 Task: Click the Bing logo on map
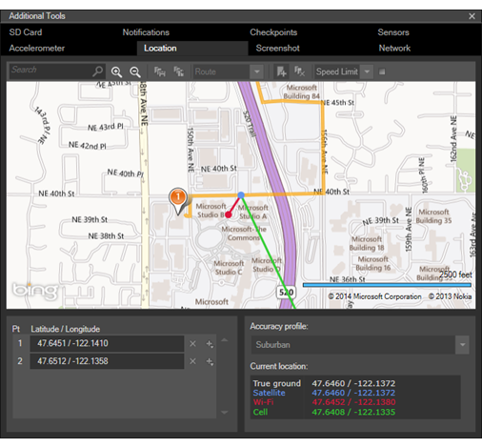[35, 291]
